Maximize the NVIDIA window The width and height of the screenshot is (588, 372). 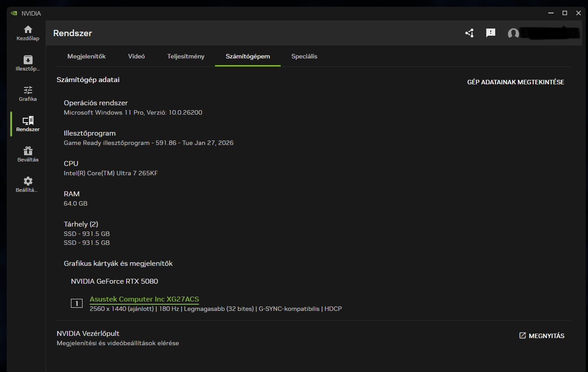(565, 13)
